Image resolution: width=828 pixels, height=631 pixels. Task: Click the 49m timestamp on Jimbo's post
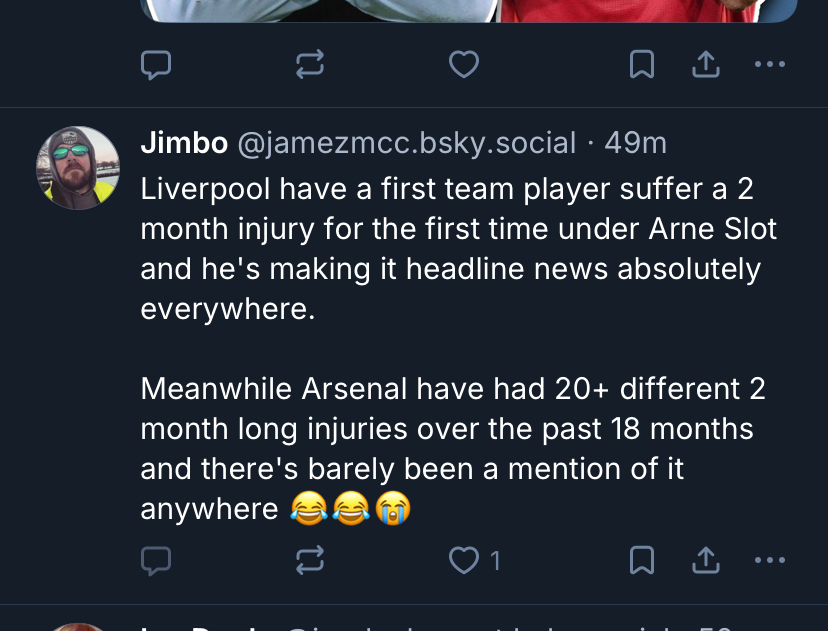(x=635, y=143)
